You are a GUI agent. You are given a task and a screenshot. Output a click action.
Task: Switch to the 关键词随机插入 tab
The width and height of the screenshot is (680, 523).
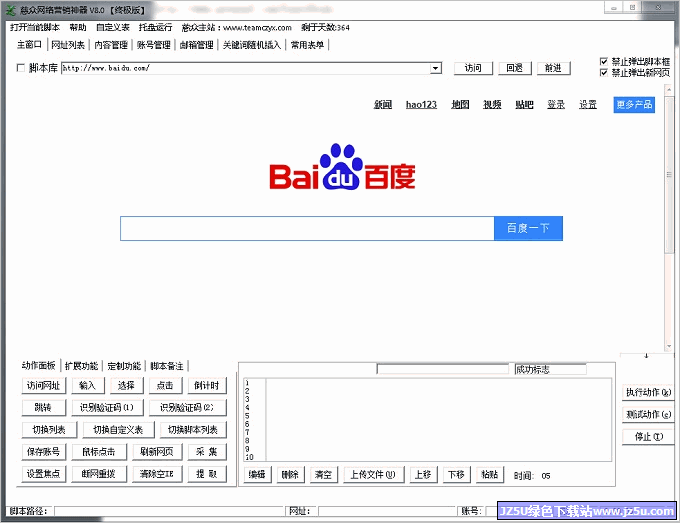point(252,45)
